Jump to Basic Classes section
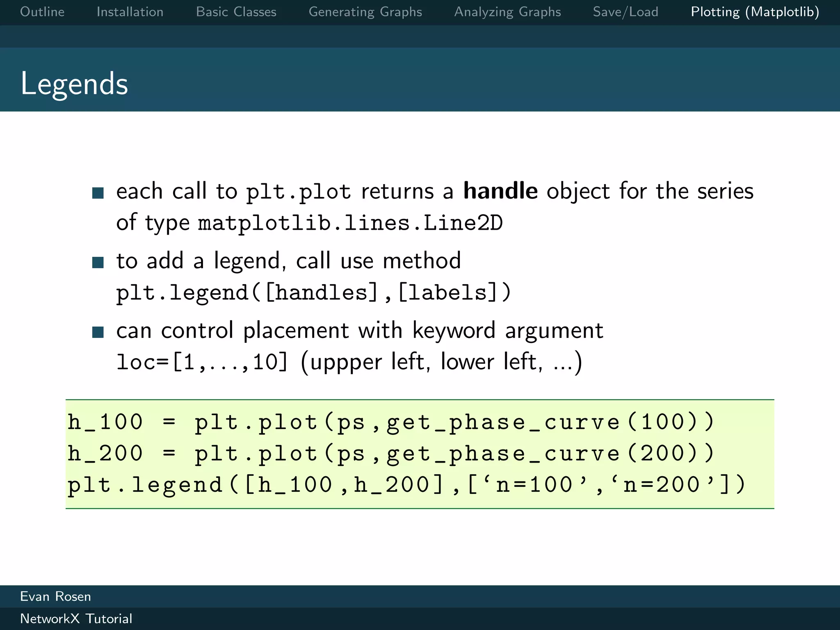This screenshot has width=840, height=630. click(236, 12)
